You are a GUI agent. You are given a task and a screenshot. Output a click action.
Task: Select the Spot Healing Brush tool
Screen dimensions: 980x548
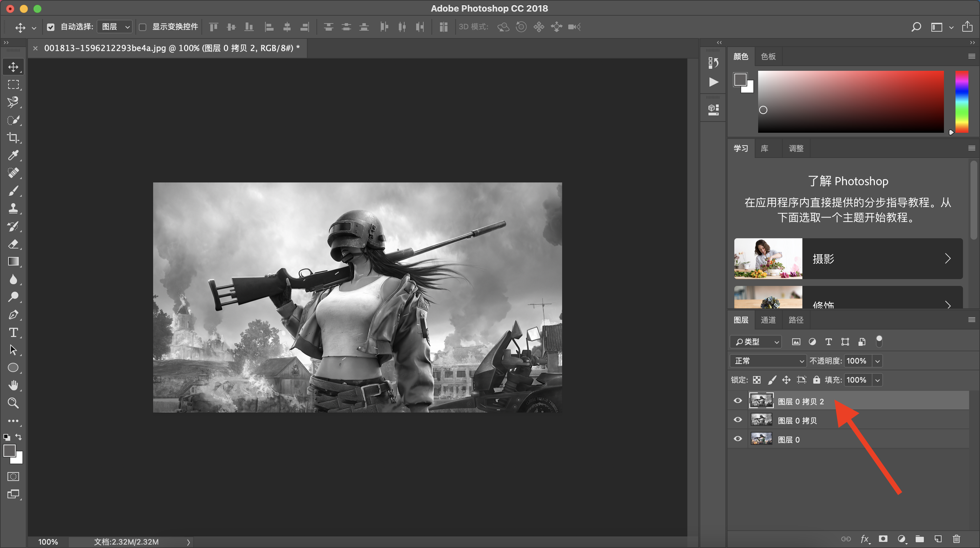(x=13, y=173)
